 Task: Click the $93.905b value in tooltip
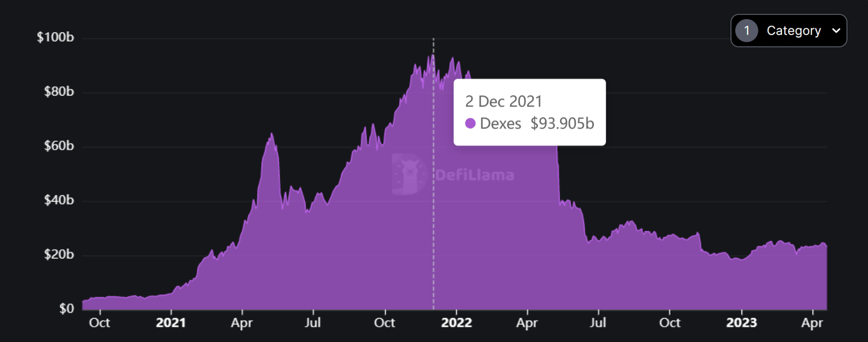(x=562, y=123)
